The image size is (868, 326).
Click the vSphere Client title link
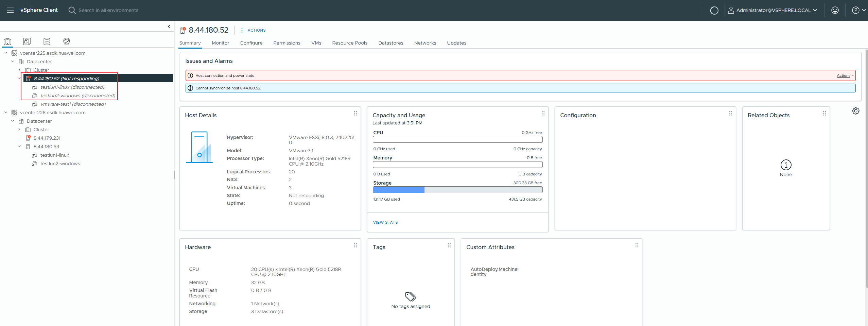39,10
